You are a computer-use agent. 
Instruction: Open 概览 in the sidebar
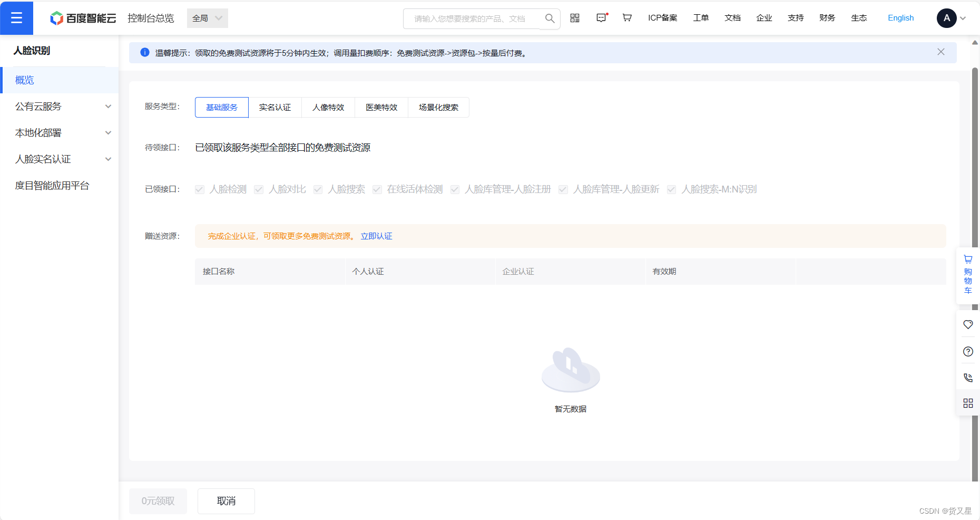point(60,80)
